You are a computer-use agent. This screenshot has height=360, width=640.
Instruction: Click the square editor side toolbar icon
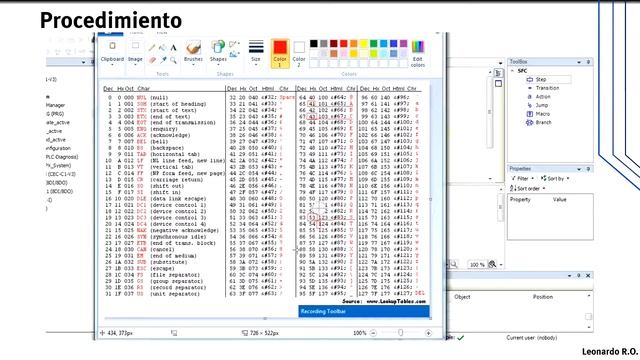pyautogui.click(x=498, y=84)
